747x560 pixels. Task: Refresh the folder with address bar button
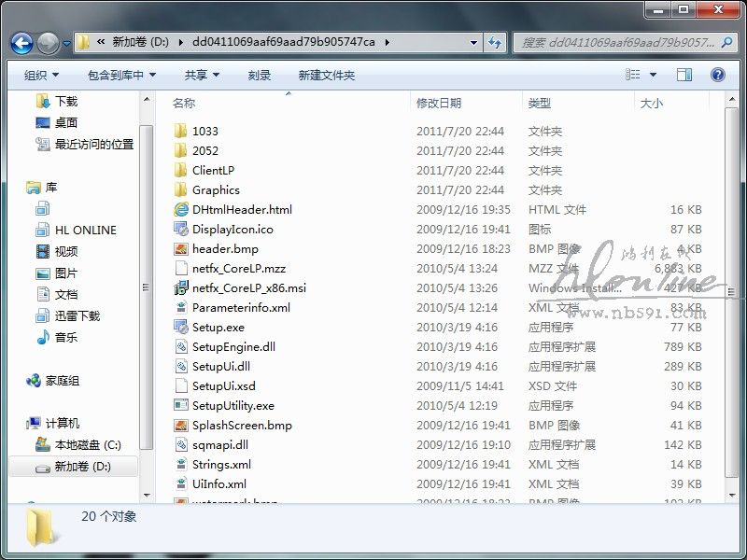[x=495, y=42]
